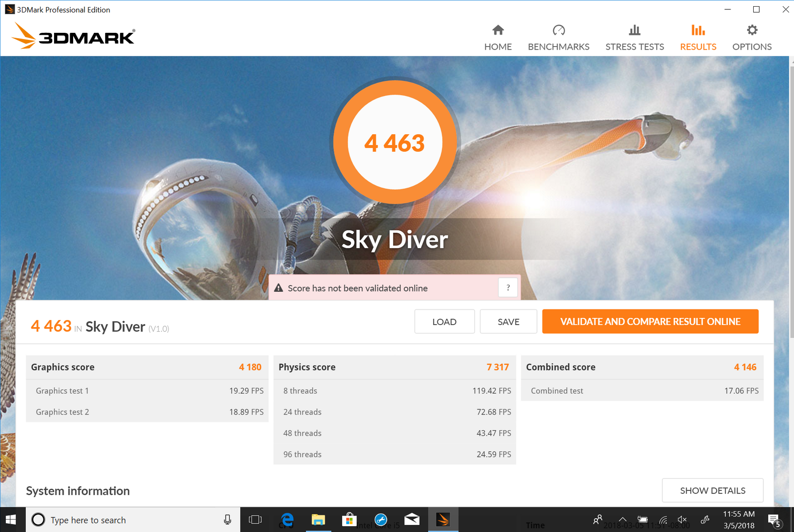The width and height of the screenshot is (794, 532).
Task: Validate and compare result online
Action: (x=650, y=321)
